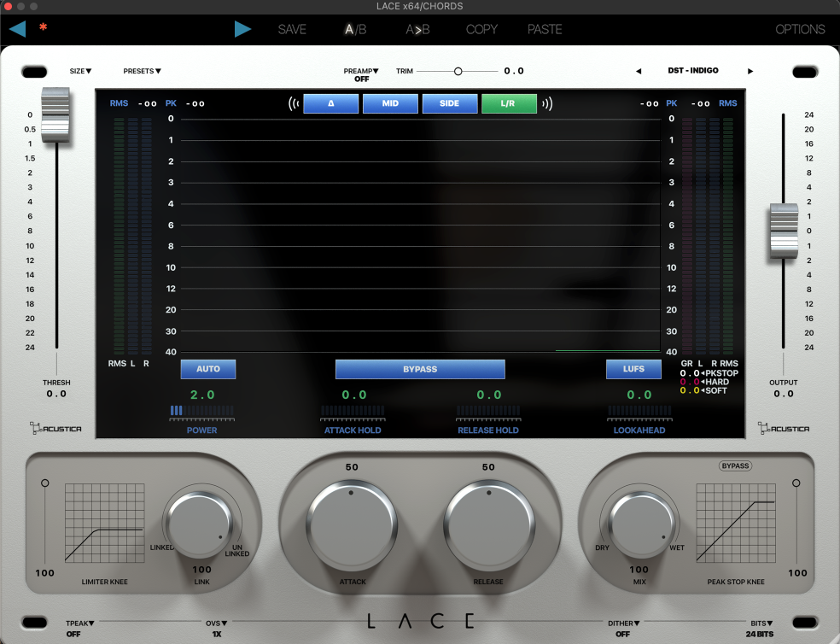This screenshot has height=644, width=840.
Task: Select the Delta (Δ) monitoring mode
Action: [330, 102]
